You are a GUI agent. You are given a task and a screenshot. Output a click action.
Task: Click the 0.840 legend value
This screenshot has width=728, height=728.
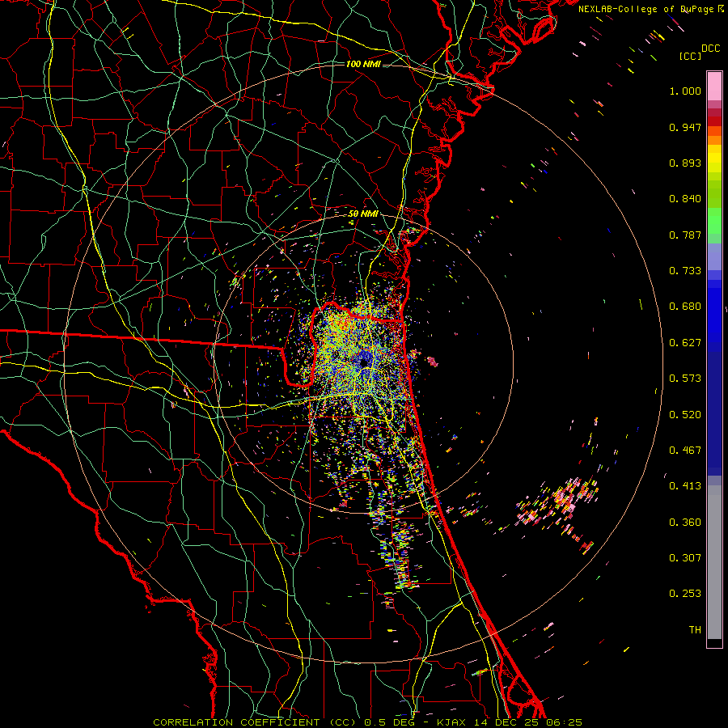pyautogui.click(x=685, y=199)
